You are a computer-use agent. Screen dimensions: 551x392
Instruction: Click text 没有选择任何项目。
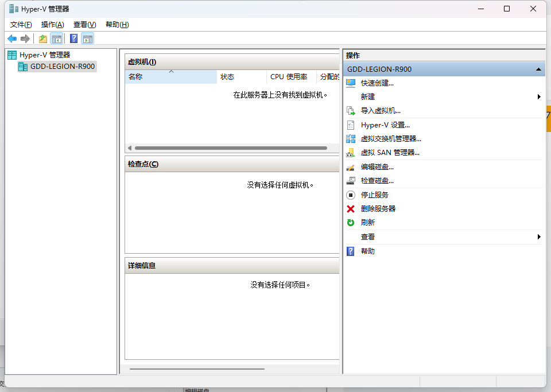pos(280,285)
